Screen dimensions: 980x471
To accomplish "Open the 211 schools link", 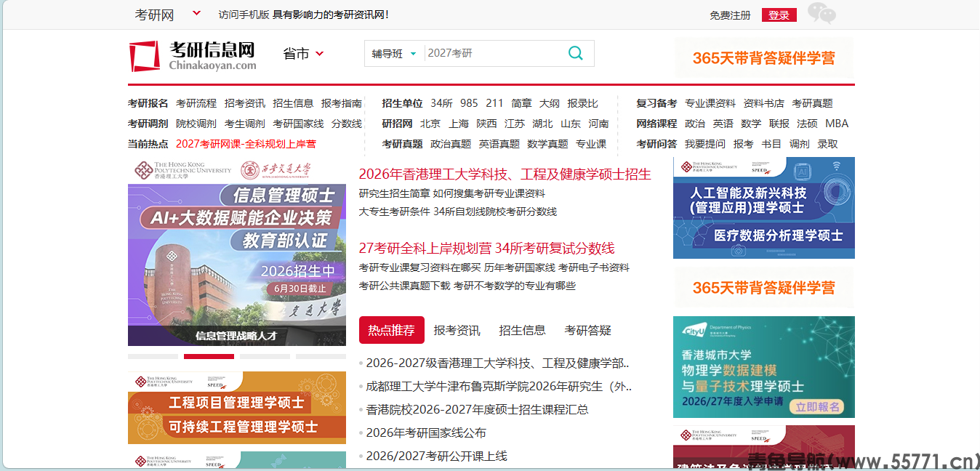I will click(x=494, y=103).
